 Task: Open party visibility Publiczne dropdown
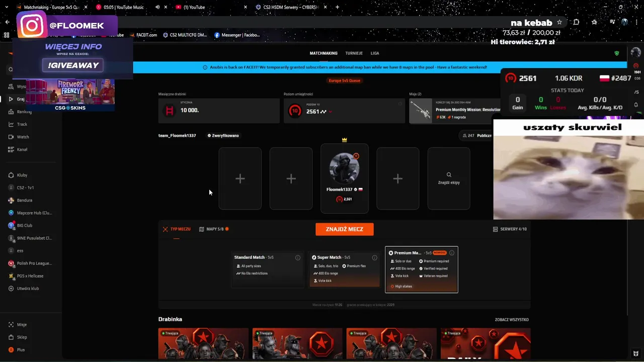coord(476,135)
